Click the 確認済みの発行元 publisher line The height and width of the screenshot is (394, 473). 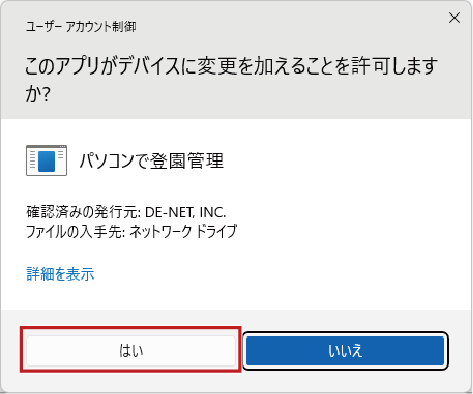[x=126, y=212]
